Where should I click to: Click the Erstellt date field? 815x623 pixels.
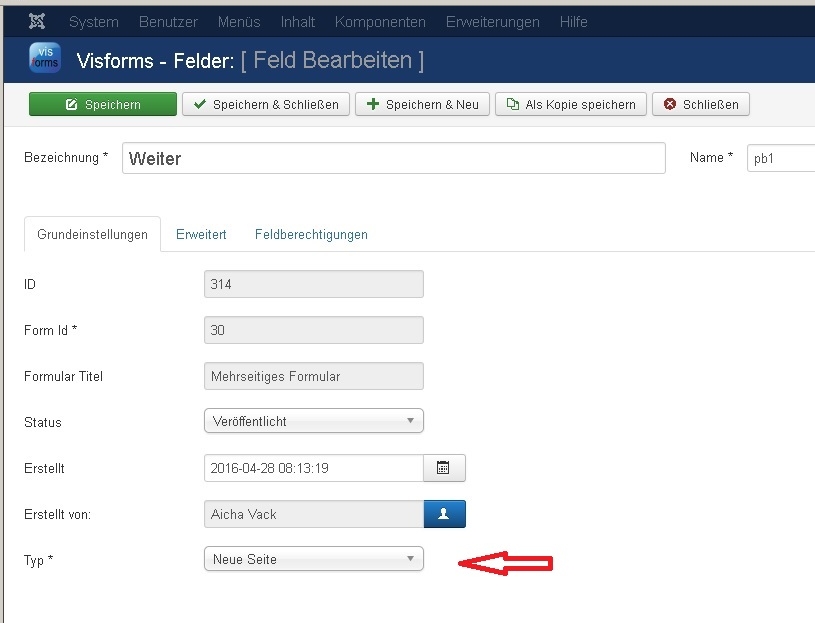click(314, 468)
